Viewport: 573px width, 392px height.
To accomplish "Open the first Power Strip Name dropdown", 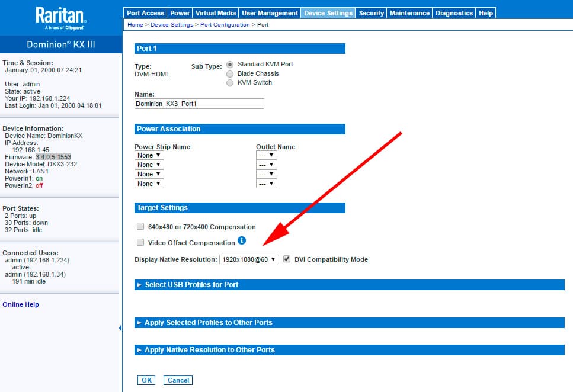I will coord(149,155).
